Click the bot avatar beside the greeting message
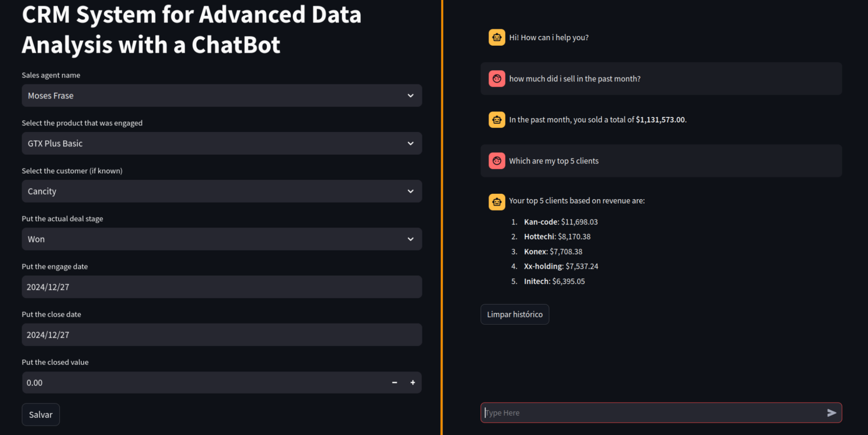Image resolution: width=868 pixels, height=435 pixels. [497, 37]
